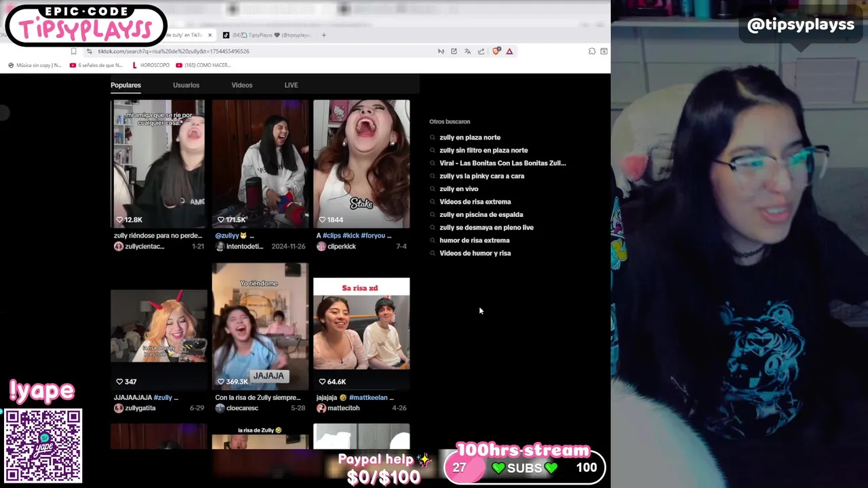Open the Stake video with 1844 likes
Screen dimensions: 868x488
pos(361,163)
